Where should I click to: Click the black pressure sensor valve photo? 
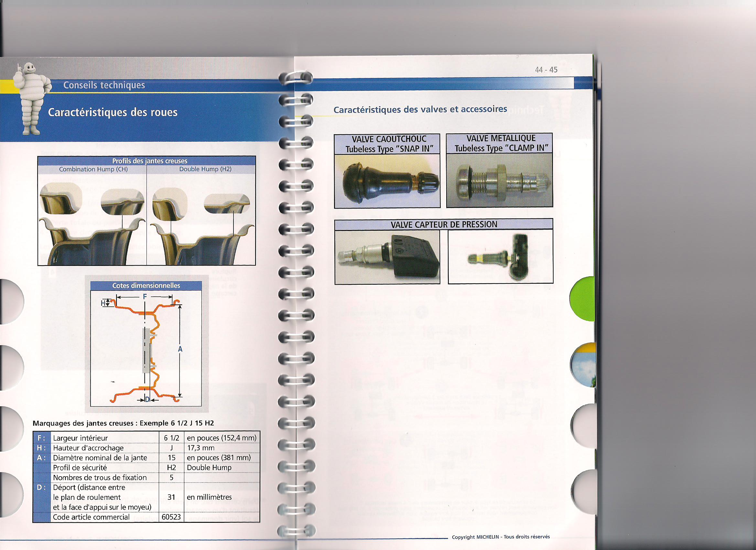(x=387, y=257)
